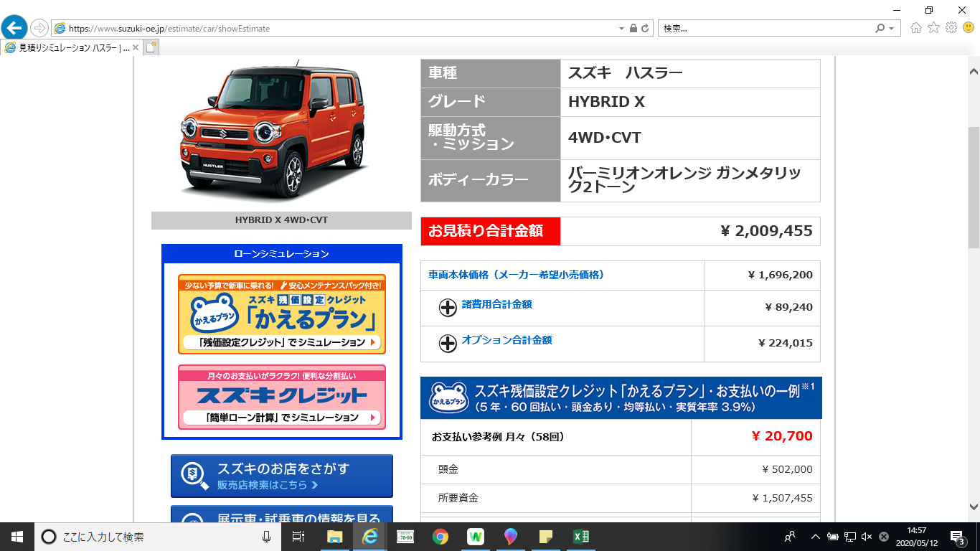The width and height of the screenshot is (980, 551).
Task: Open the address bar history dropdown arrow
Action: [x=621, y=29]
